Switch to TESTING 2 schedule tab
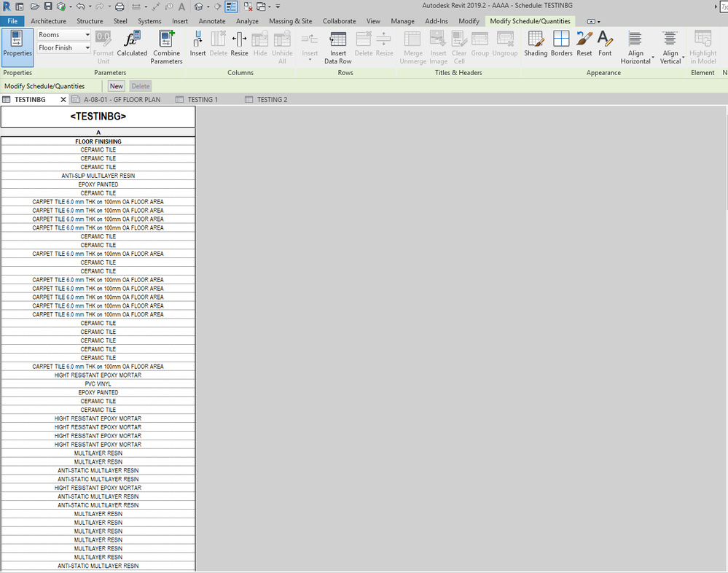The height and width of the screenshot is (573, 728). point(272,99)
